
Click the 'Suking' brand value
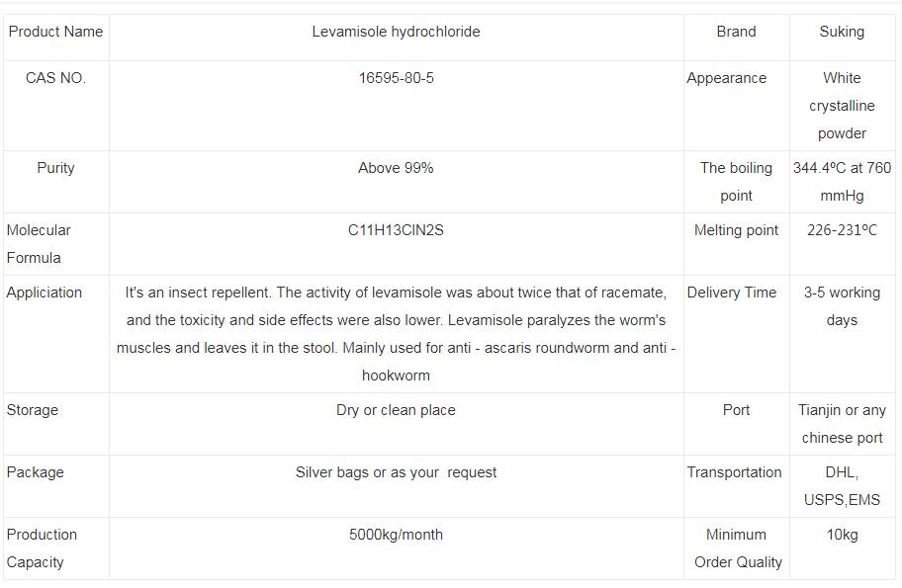point(842,32)
